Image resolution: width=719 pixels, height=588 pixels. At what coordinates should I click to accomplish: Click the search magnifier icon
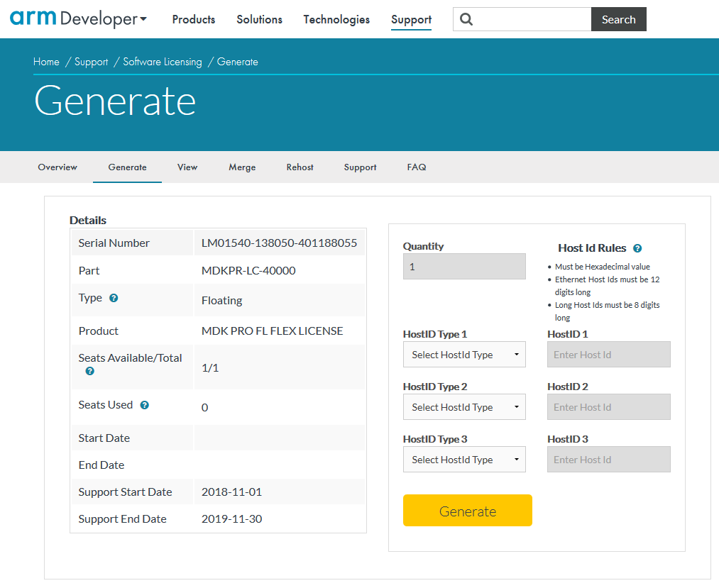[x=466, y=19]
